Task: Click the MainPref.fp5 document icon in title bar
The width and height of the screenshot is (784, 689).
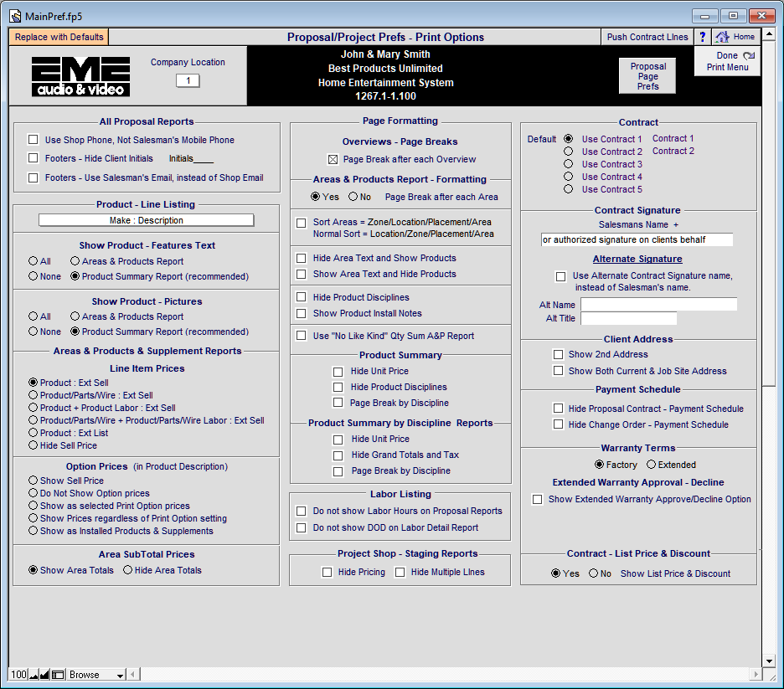Action: point(16,17)
